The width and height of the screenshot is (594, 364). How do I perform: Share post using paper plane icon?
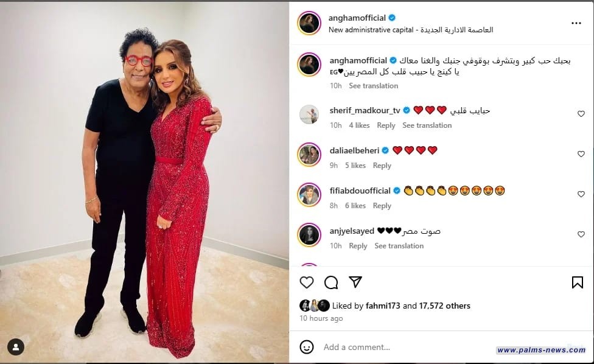355,282
